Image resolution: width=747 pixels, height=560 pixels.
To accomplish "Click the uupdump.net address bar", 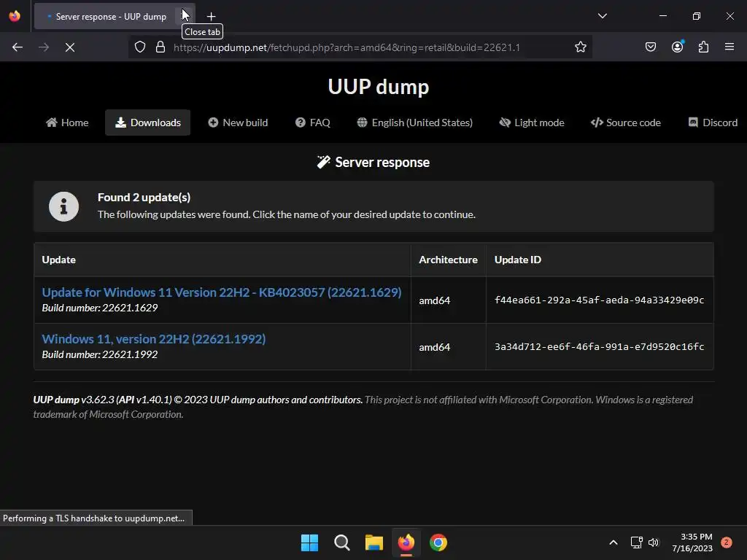I will (x=347, y=47).
